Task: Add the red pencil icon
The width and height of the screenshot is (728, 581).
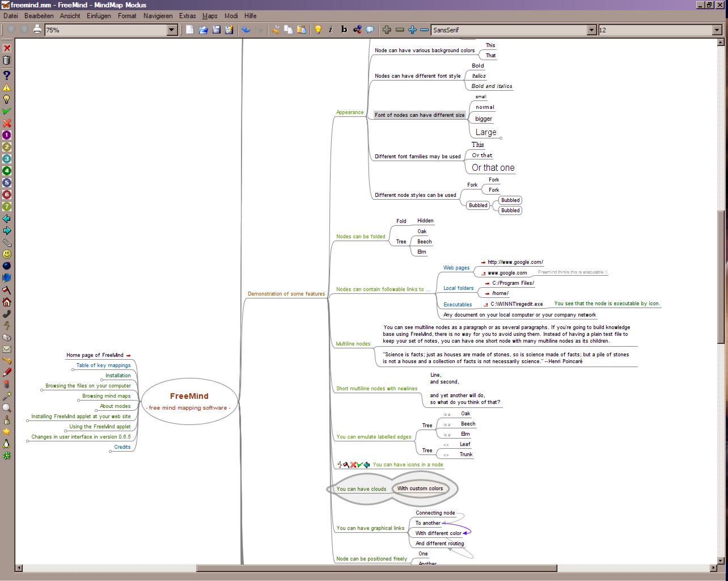Action: [7, 373]
